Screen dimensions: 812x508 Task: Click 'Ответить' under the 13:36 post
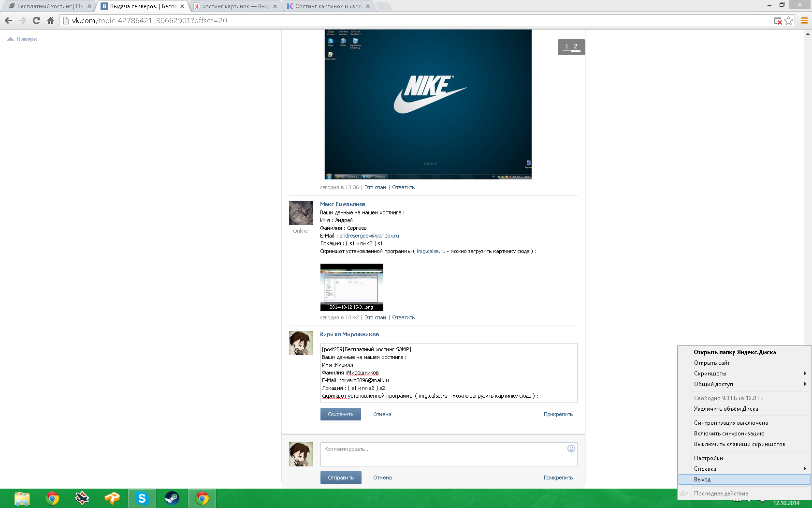point(403,187)
